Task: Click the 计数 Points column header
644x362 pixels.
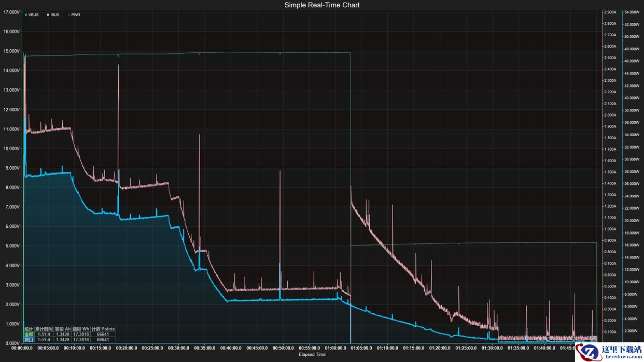Action: point(103,329)
